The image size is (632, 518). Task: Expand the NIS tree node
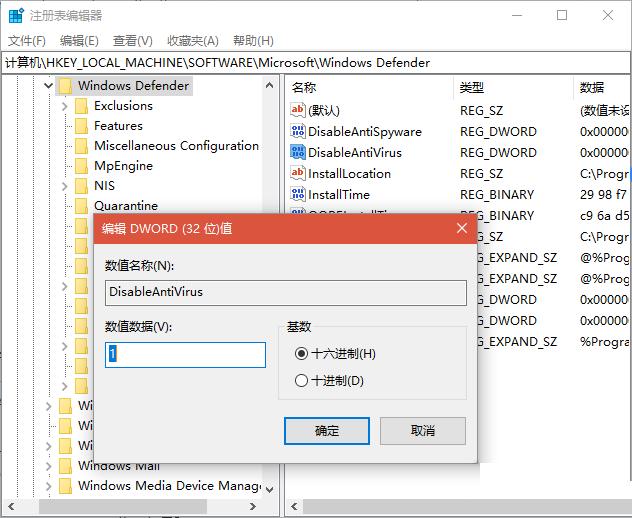[x=64, y=186]
